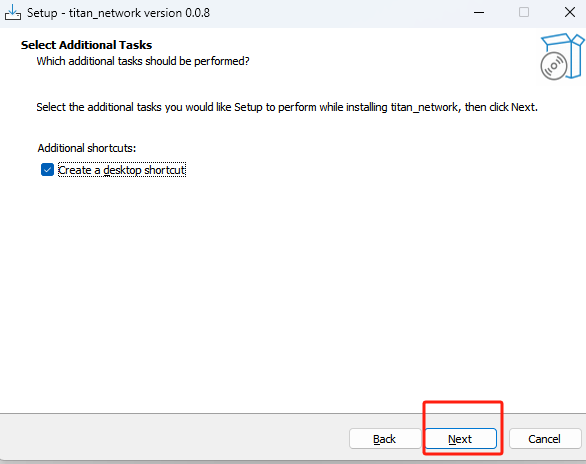Proceed by clicking the Next button
Image resolution: width=586 pixels, height=464 pixels.
pyautogui.click(x=460, y=439)
